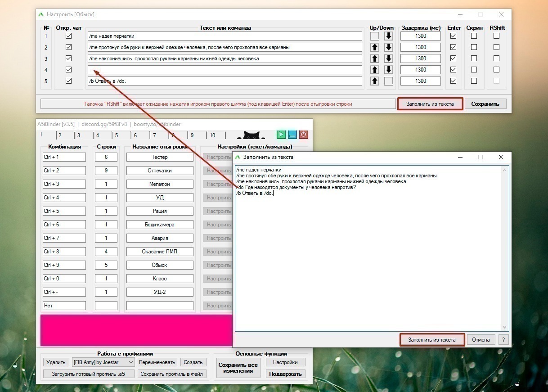This screenshot has height=392, width=548.
Task: Focus the empty row 4 text field
Action: (225, 70)
